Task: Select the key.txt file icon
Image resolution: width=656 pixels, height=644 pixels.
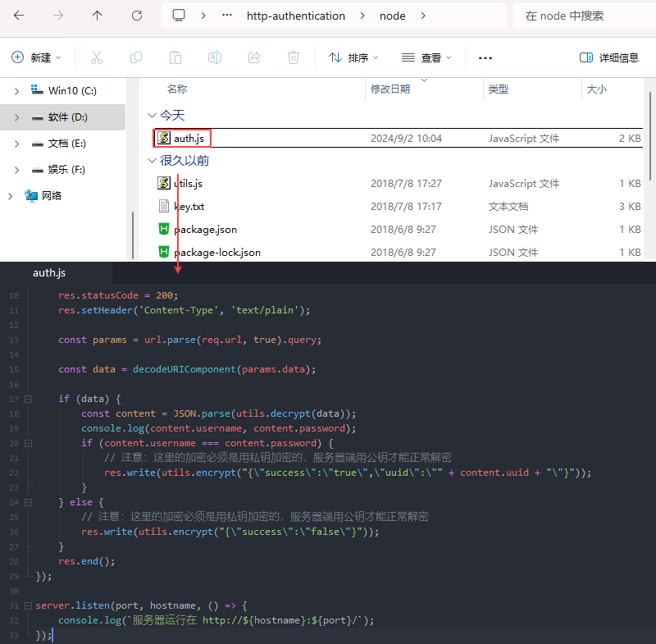Action: tap(164, 206)
